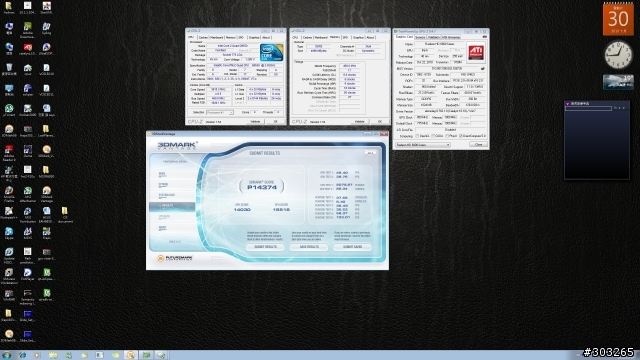
Task: Click the Help button in 3DMark Vantage
Action: pyautogui.click(x=370, y=153)
